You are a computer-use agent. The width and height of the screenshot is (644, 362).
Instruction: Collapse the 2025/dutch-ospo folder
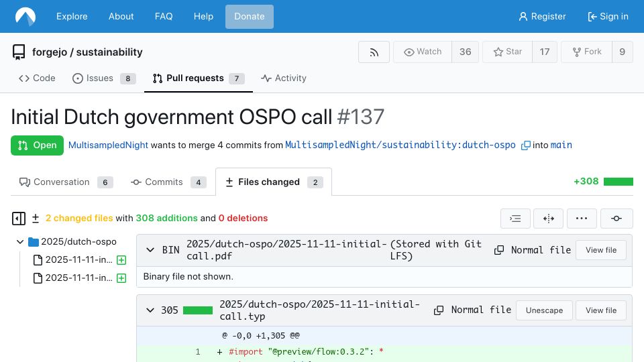click(20, 242)
